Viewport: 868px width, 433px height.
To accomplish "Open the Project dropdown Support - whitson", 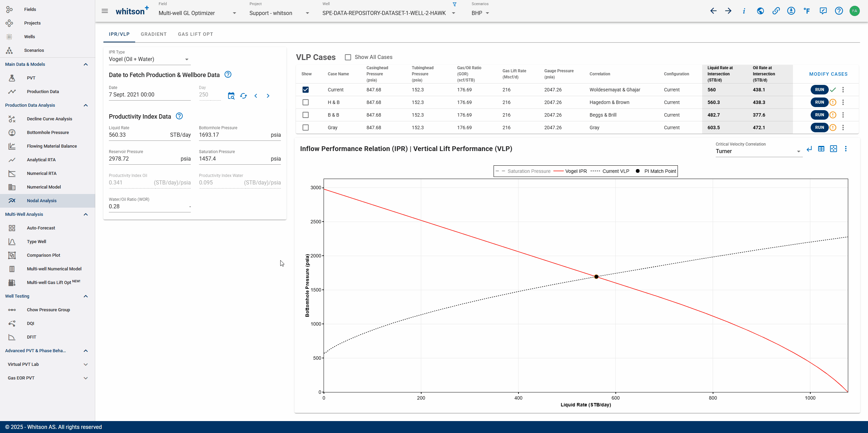I will [279, 13].
